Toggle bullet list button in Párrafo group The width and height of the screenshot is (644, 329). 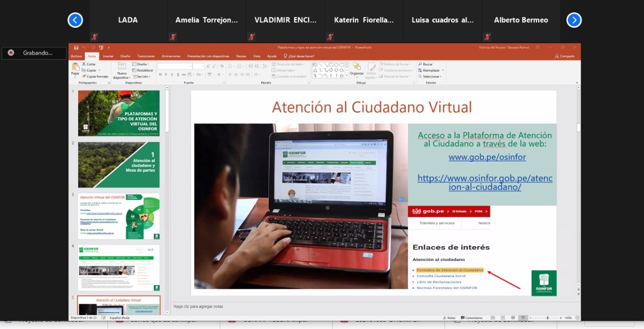[229, 66]
